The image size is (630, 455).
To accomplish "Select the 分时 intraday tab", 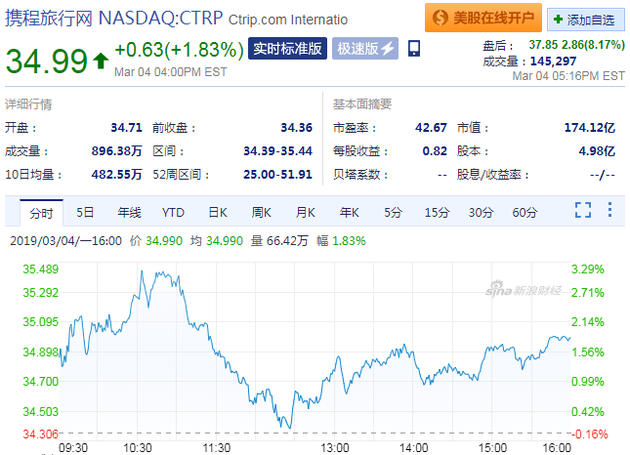I will click(x=41, y=213).
